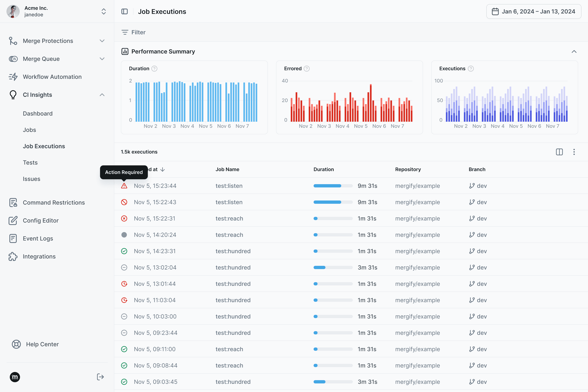Viewport: 588px width, 392px height.
Task: Toggle the sidebar panel icon
Action: pos(124,11)
